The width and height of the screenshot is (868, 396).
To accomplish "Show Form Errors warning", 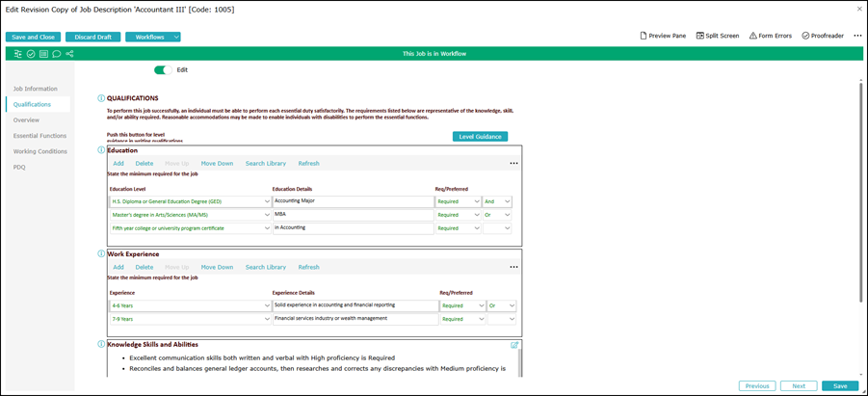I will tap(771, 36).
